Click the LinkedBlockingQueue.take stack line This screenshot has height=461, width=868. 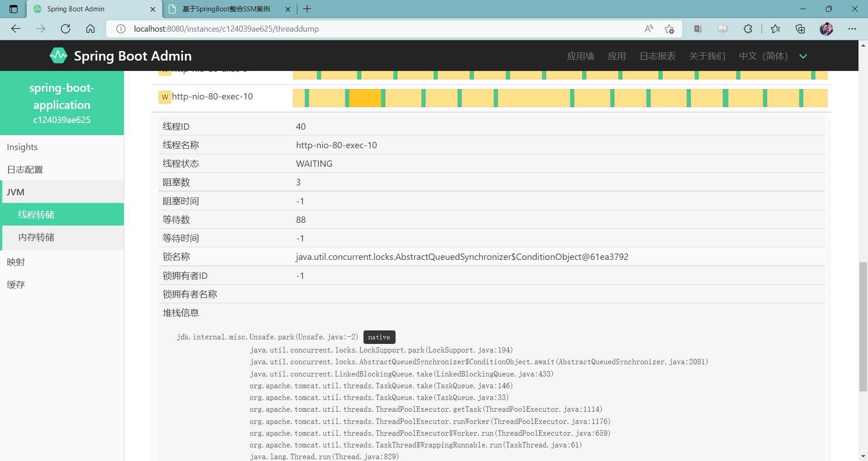(401, 374)
